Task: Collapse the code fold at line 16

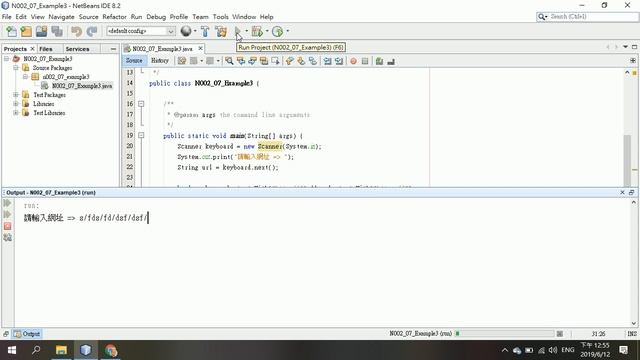Action: click(x=141, y=104)
